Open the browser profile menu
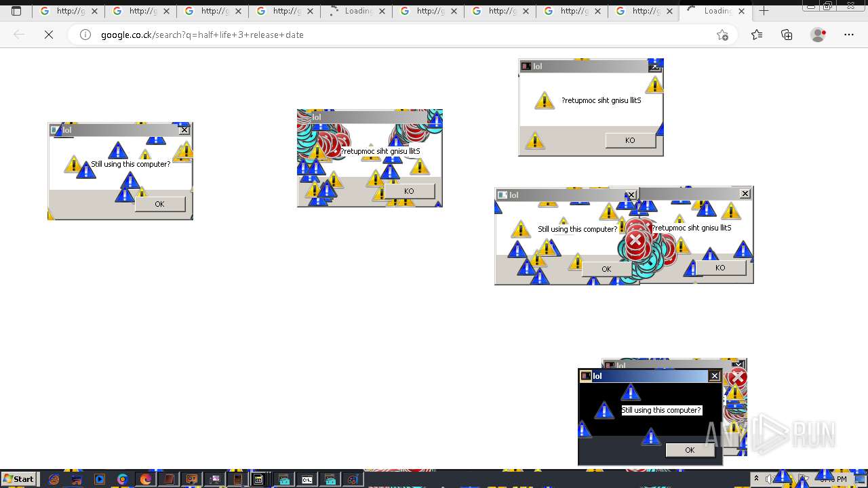The width and height of the screenshot is (868, 488). click(x=818, y=35)
